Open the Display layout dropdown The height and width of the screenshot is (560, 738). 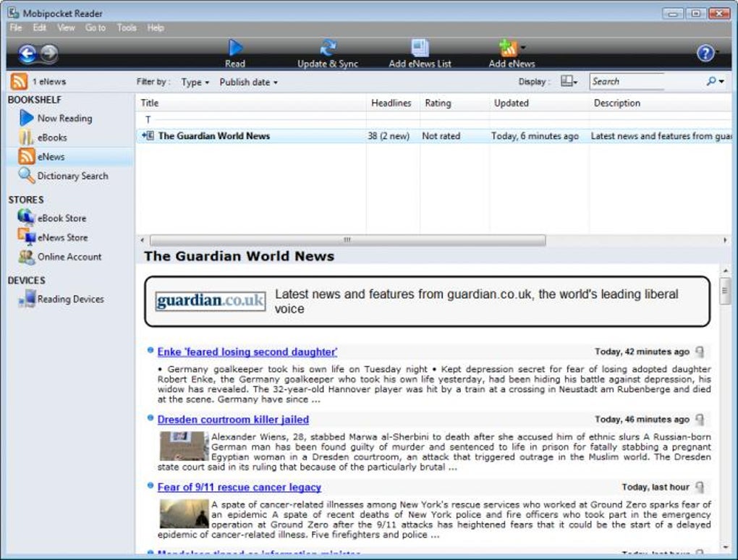[569, 82]
